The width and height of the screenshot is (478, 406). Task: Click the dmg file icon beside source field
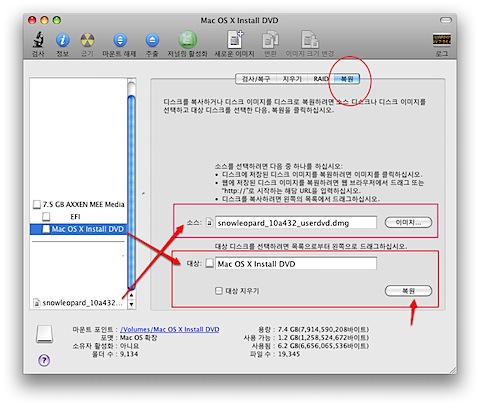(x=209, y=222)
